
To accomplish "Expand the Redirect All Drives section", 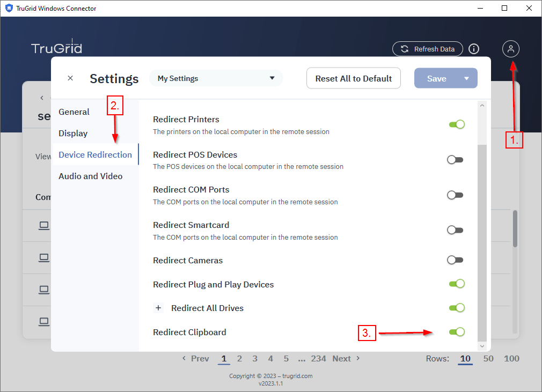I will (158, 308).
